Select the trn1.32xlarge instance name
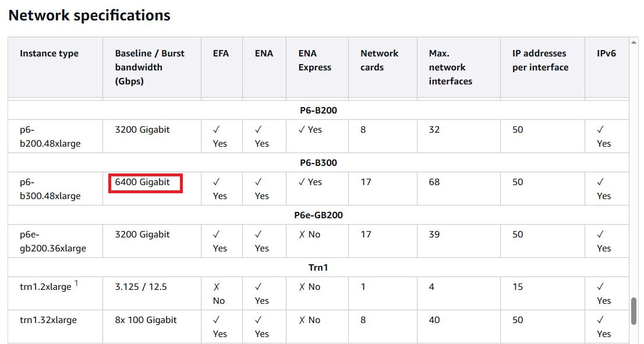The width and height of the screenshot is (644, 344). pyautogui.click(x=48, y=320)
